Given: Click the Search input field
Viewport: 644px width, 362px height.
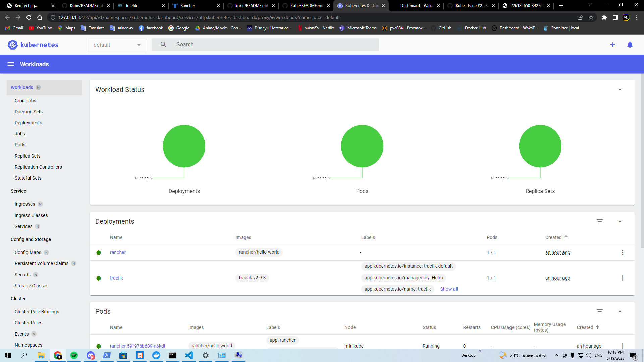Looking at the screenshot, I should [x=265, y=45].
